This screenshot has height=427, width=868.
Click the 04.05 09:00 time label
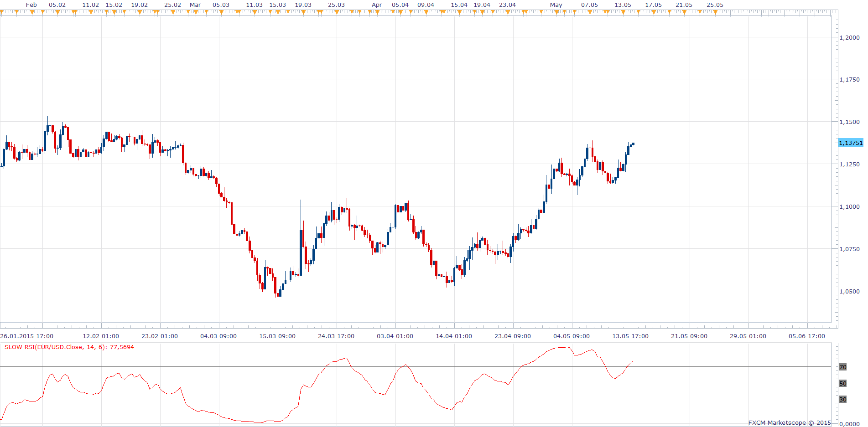(x=572, y=336)
